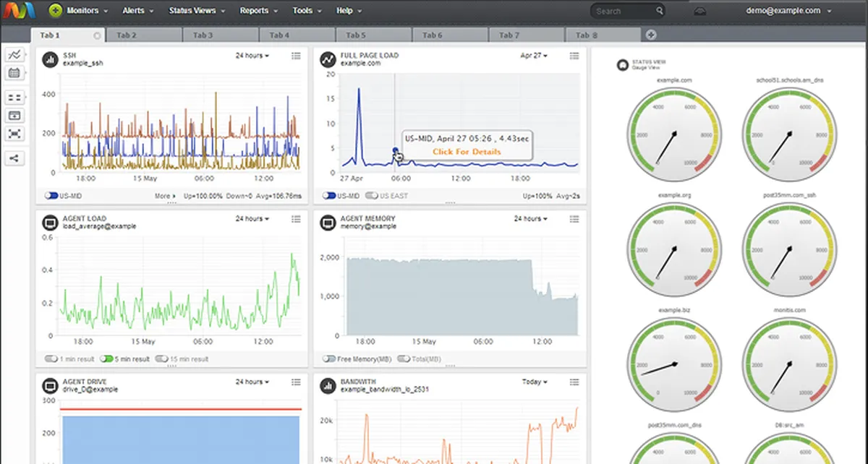The image size is (868, 464).
Task: Click the share icon in left sidebar
Action: point(14,158)
